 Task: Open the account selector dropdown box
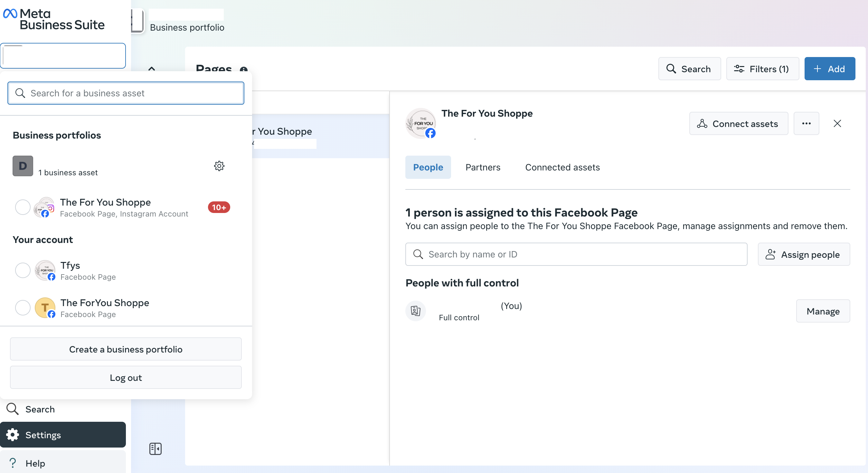[x=63, y=56]
